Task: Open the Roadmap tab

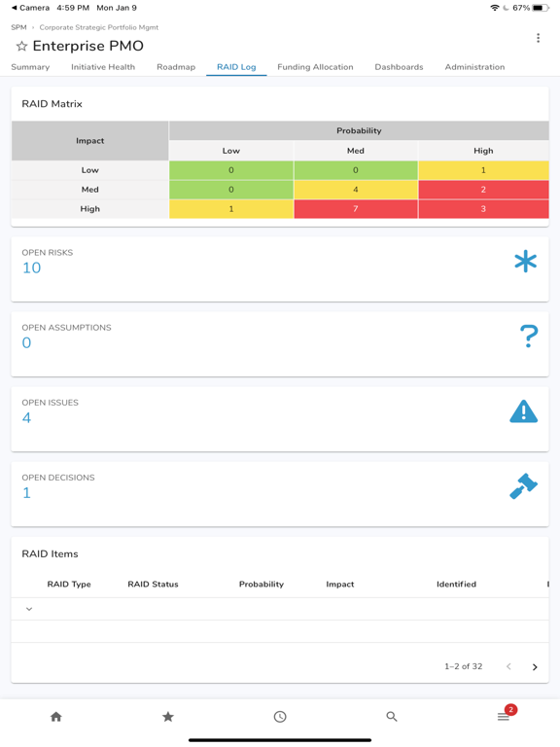Action: tap(176, 67)
